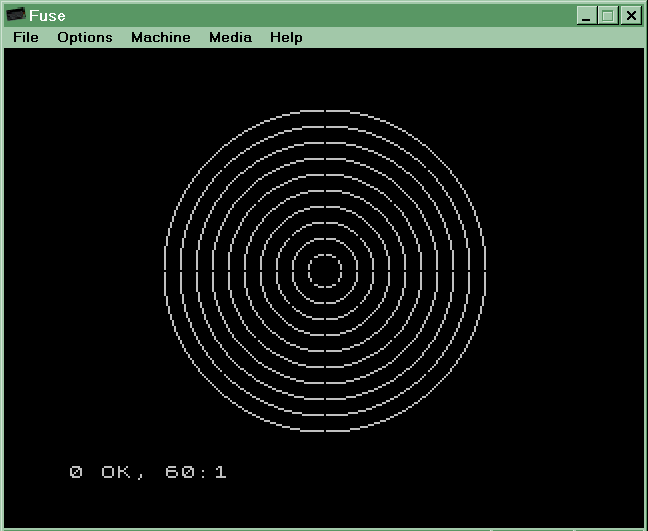
Task: Show the Help menu
Action: pos(286,37)
